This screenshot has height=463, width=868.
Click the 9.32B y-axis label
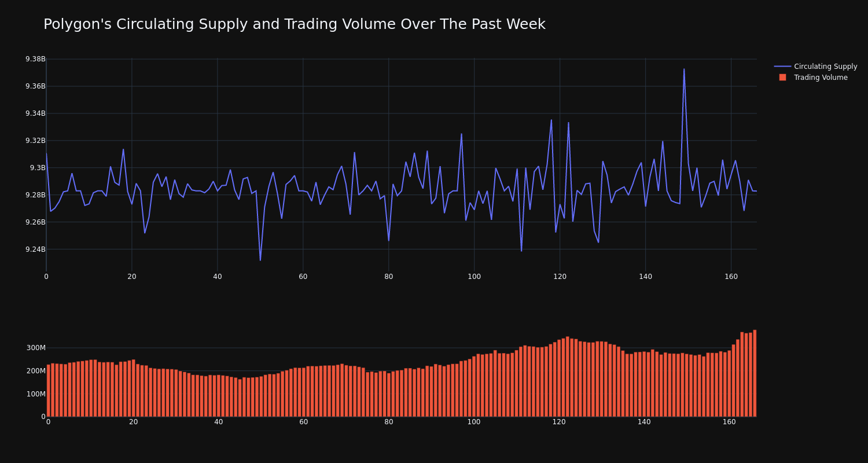click(x=35, y=141)
